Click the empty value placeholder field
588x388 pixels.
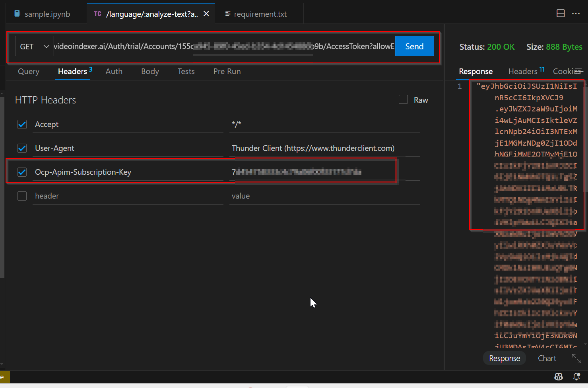[x=324, y=196]
